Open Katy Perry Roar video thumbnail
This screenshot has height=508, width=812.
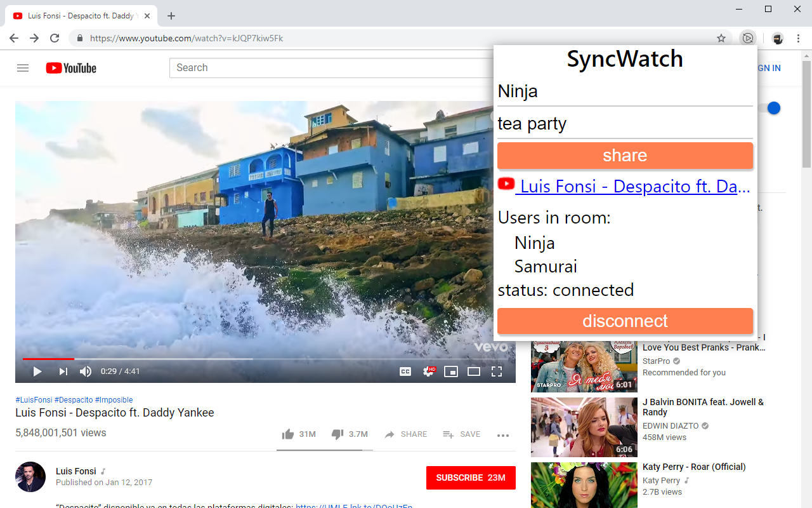(584, 485)
